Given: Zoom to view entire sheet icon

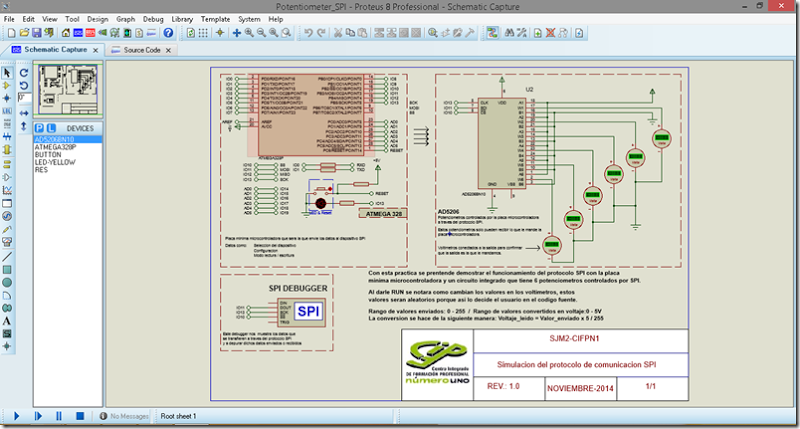Looking at the screenshot, I should (273, 33).
